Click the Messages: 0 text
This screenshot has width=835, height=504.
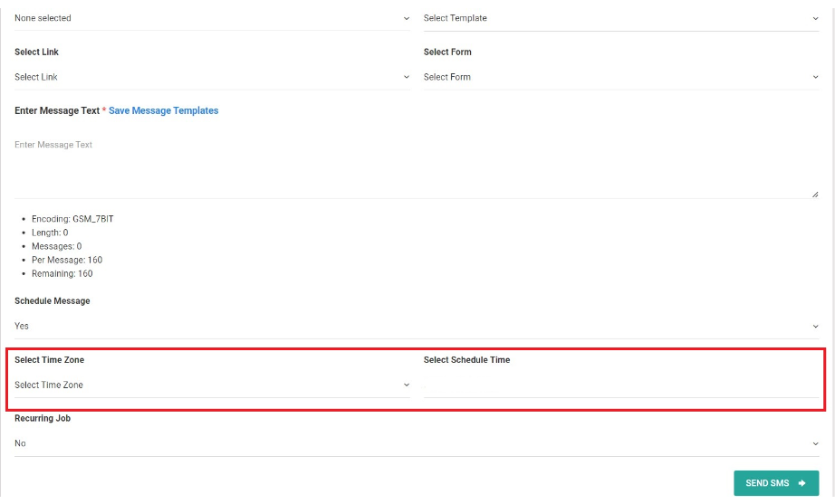click(x=56, y=246)
